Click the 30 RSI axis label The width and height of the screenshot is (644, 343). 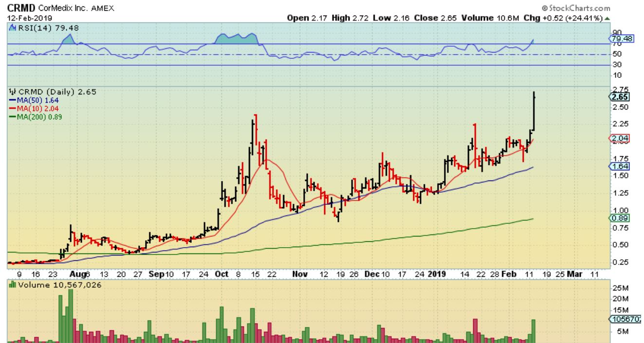(616, 65)
